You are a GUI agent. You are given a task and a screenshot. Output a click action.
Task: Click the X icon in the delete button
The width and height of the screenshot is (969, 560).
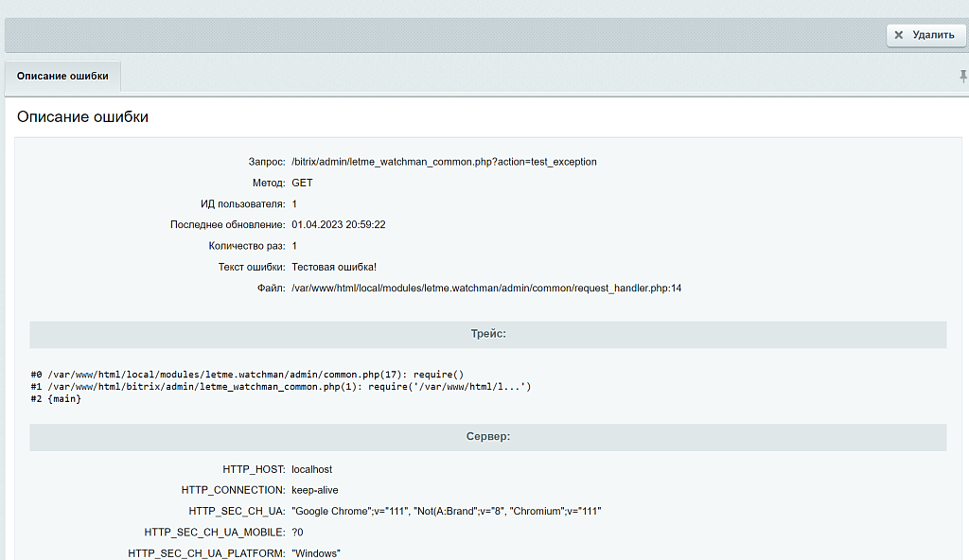(x=899, y=35)
